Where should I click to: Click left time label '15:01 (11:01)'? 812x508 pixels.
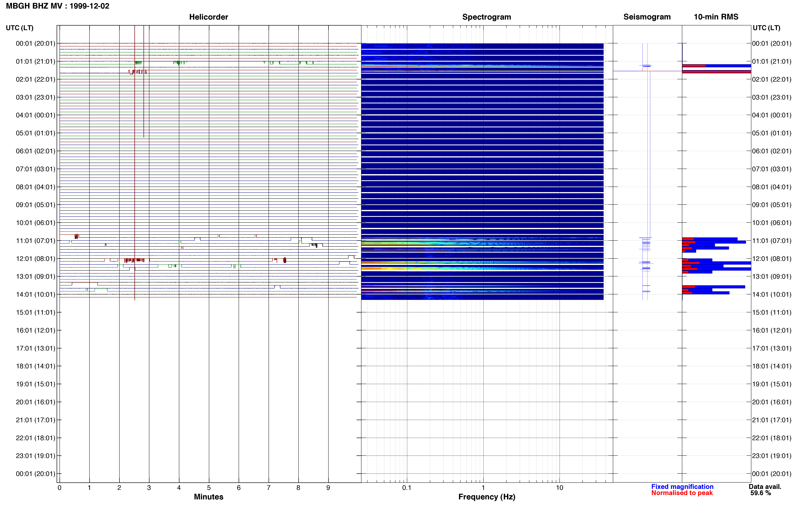tap(36, 313)
